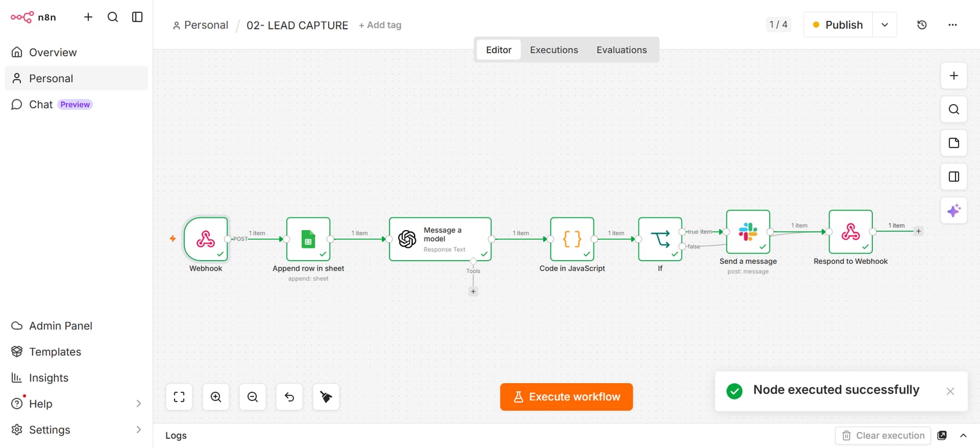The image size is (980, 448).
Task: Click the Execute workflow button
Action: click(x=567, y=397)
